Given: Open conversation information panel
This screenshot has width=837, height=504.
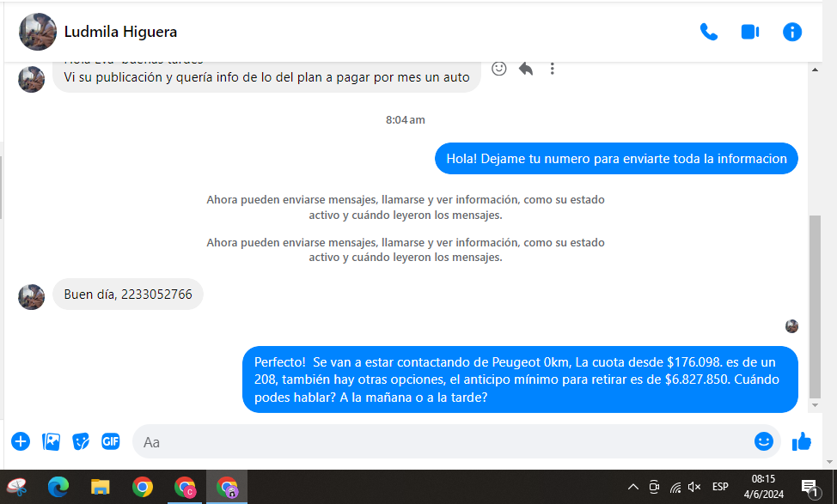Looking at the screenshot, I should [x=791, y=33].
